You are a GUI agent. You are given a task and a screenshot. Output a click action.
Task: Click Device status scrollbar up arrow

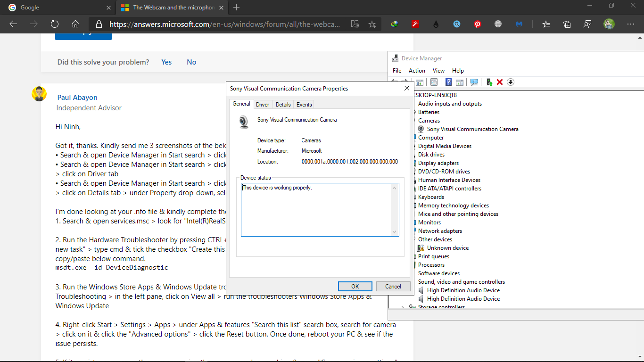395,188
